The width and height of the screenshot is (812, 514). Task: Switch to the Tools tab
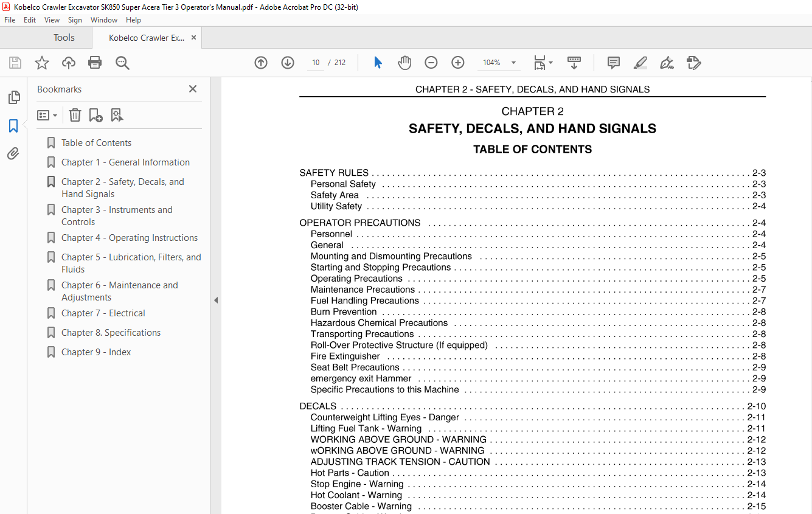tap(64, 38)
